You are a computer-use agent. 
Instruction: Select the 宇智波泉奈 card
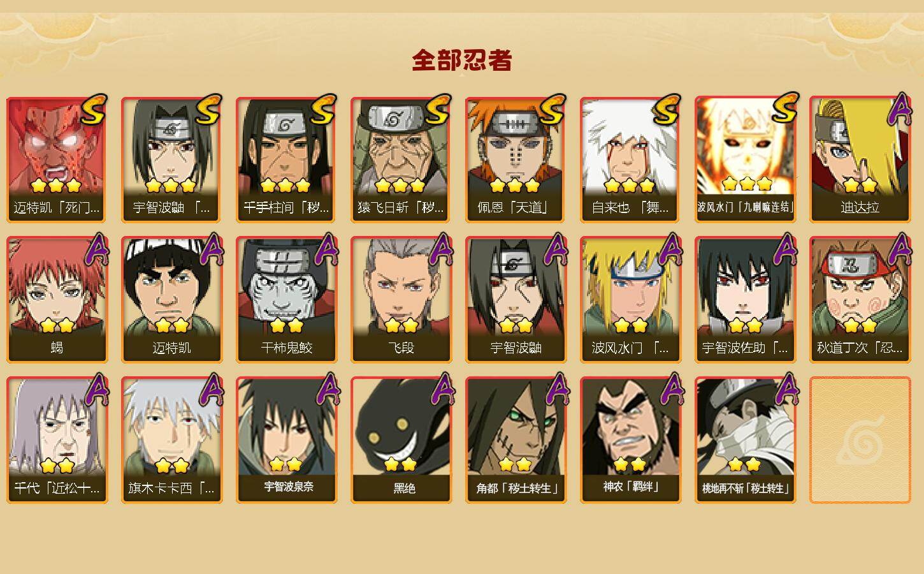[286, 440]
